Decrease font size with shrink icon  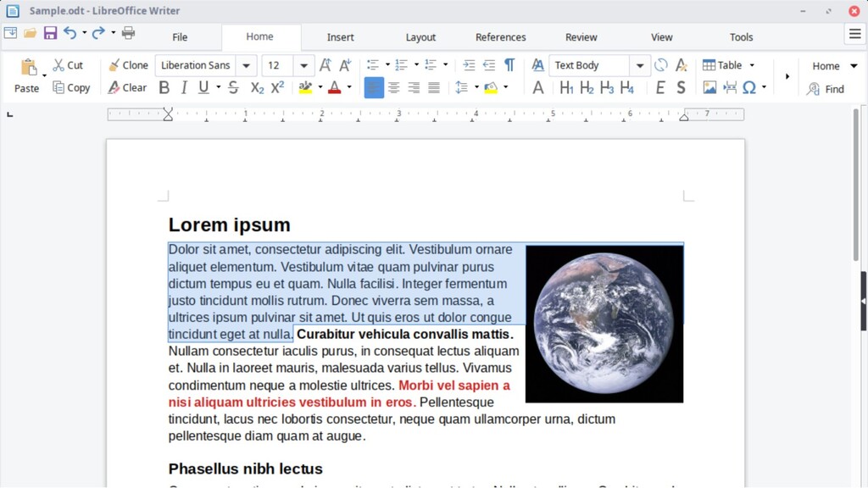click(x=345, y=65)
